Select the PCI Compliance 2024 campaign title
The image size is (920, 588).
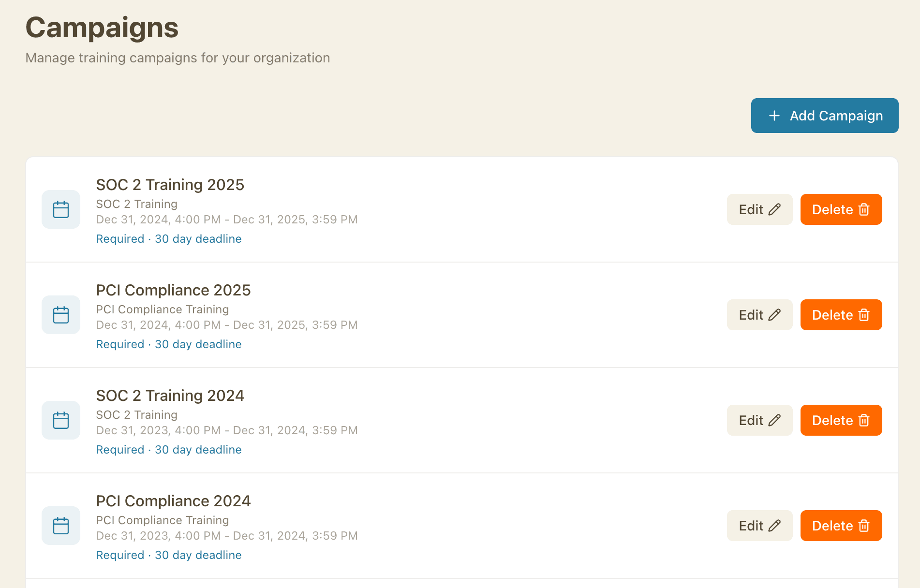(173, 501)
